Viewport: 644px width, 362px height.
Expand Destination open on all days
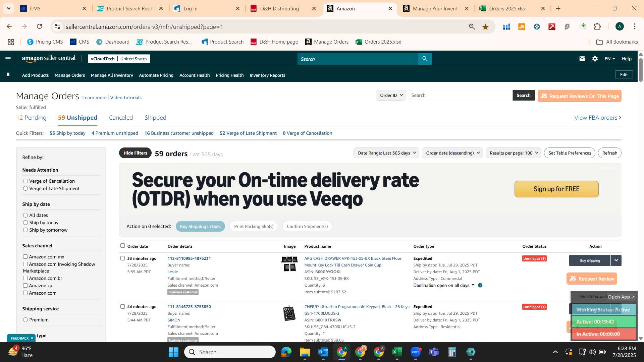(444, 285)
